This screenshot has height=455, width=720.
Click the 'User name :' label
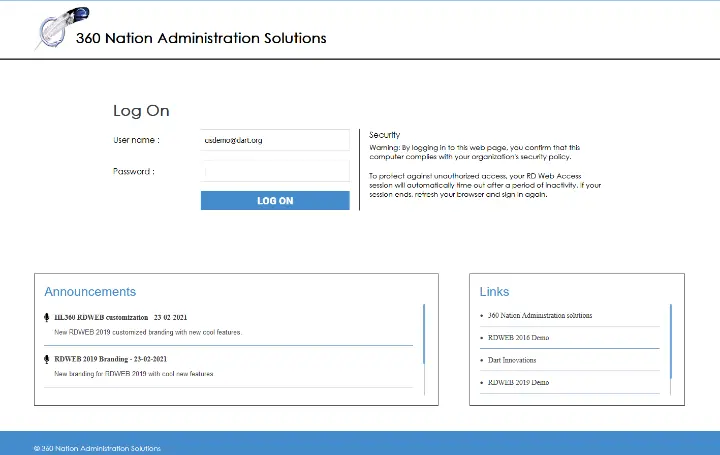[x=136, y=140]
